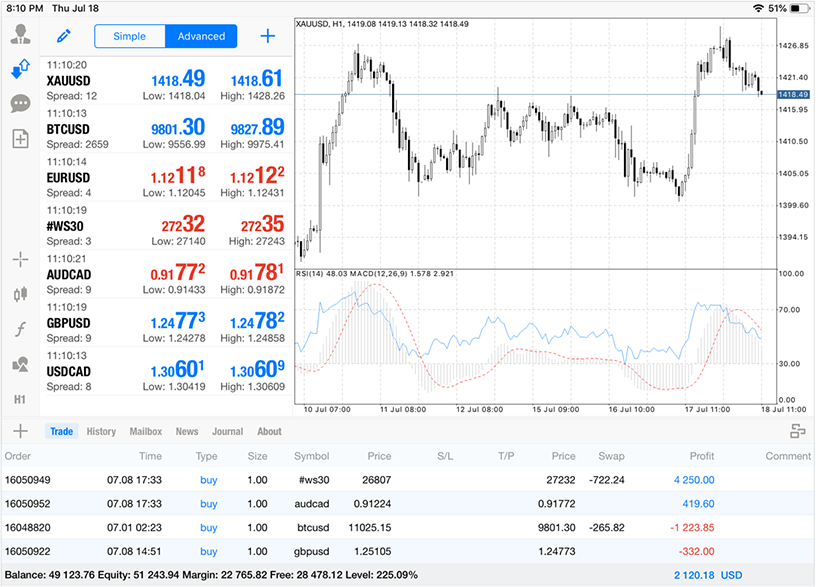The image size is (816, 587).
Task: Select the XAUUSD quote row
Action: point(166,81)
